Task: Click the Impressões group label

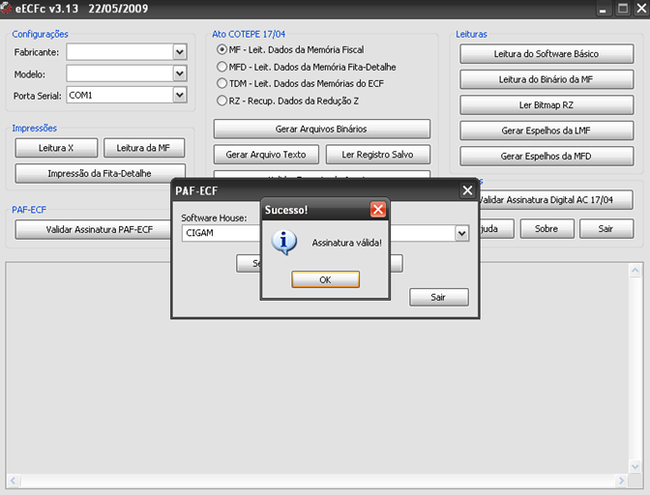Action: [34, 128]
